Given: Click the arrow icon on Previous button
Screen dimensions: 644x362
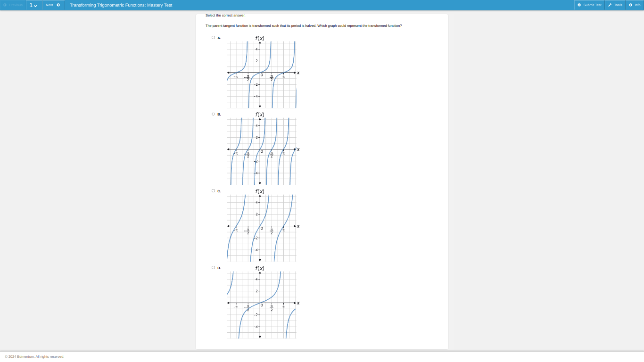Looking at the screenshot, I should 5,5.
